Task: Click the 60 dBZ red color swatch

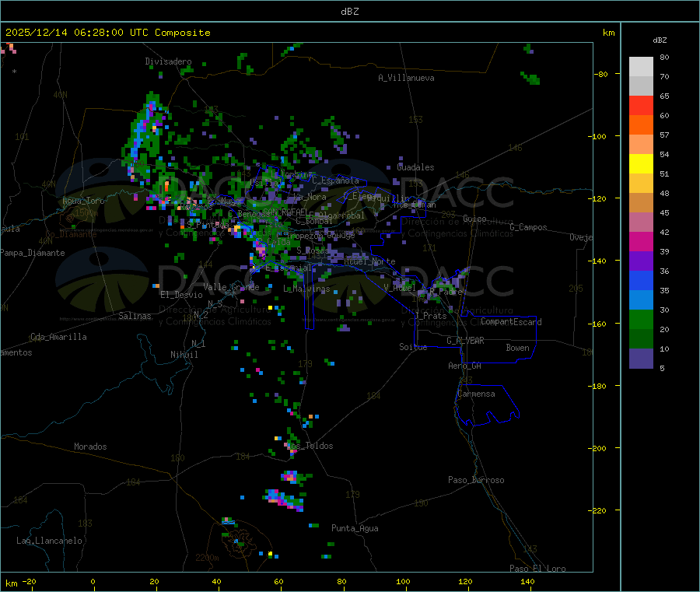Action: pyautogui.click(x=641, y=105)
